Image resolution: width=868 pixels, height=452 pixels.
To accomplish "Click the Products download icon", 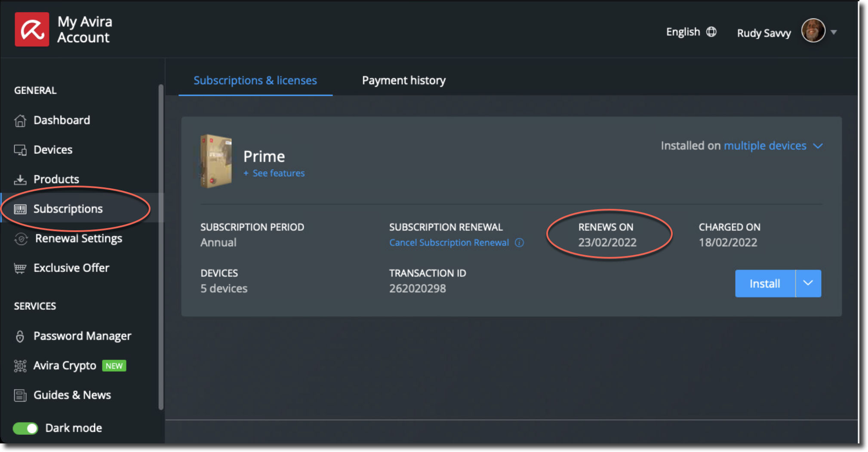I will pyautogui.click(x=20, y=180).
